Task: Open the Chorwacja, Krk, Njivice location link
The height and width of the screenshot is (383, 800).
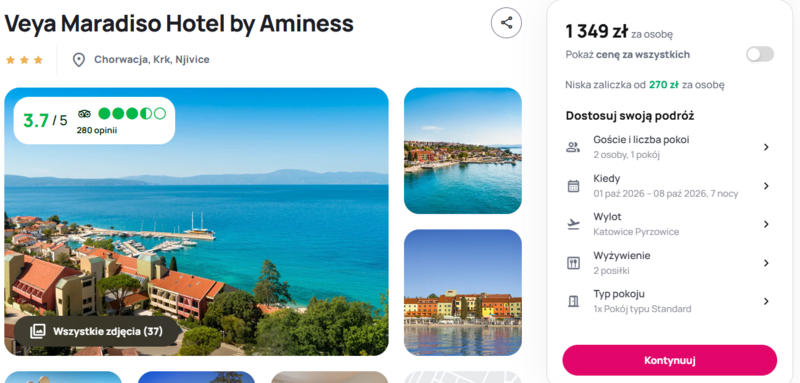Action: 152,60
